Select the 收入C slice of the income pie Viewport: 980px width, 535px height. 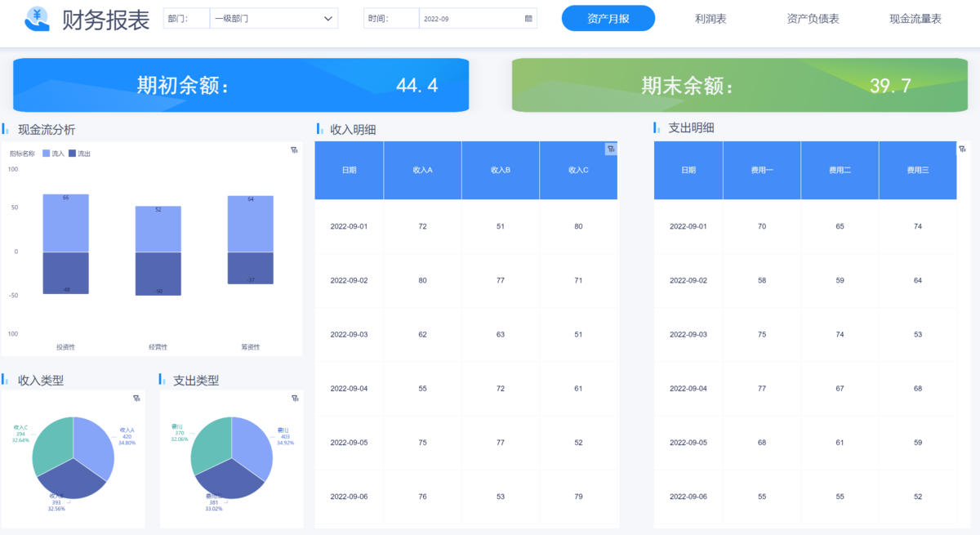pyautogui.click(x=52, y=445)
